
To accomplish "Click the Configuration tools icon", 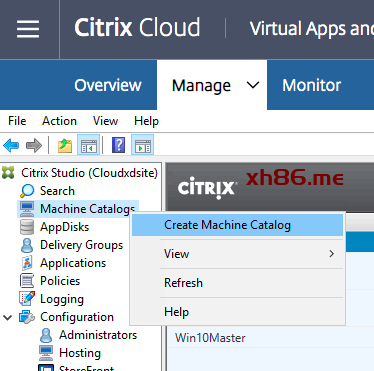I will click(x=27, y=317).
